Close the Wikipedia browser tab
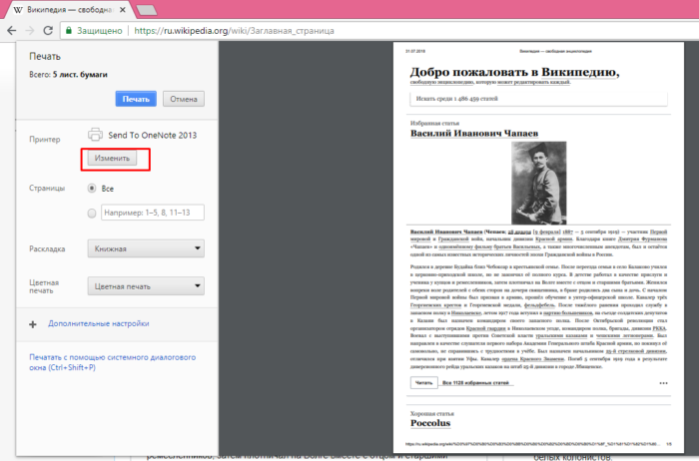Viewport: 699px width, 461px height. tap(123, 9)
